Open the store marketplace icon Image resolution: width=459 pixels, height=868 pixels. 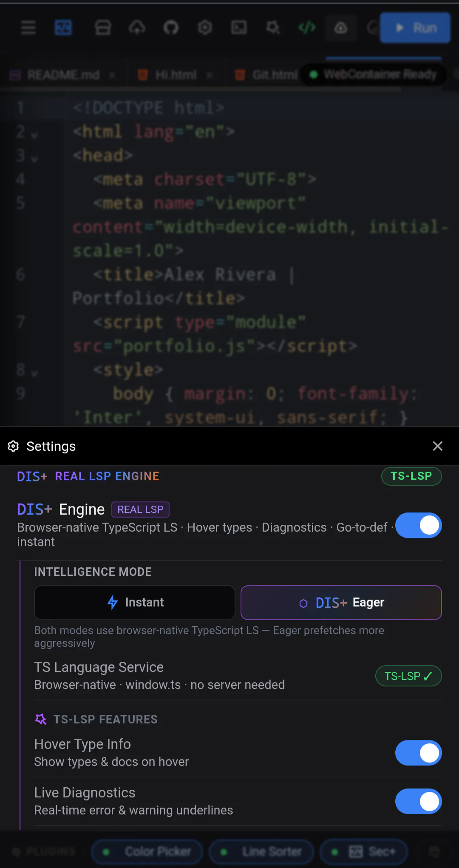click(103, 28)
